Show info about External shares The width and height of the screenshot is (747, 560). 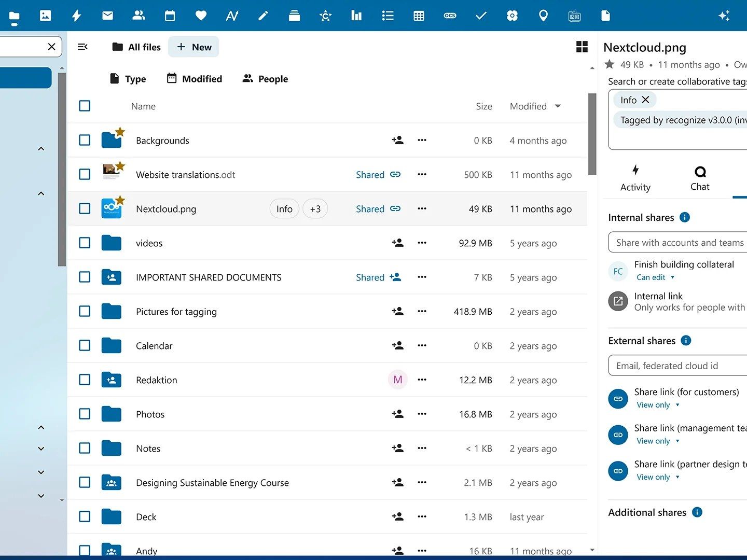click(686, 340)
